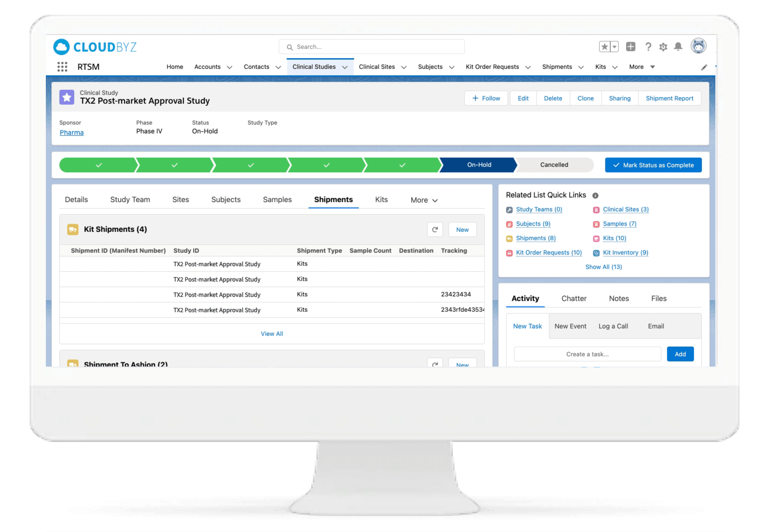
Task: Click the Shipment Report button
Action: 669,98
